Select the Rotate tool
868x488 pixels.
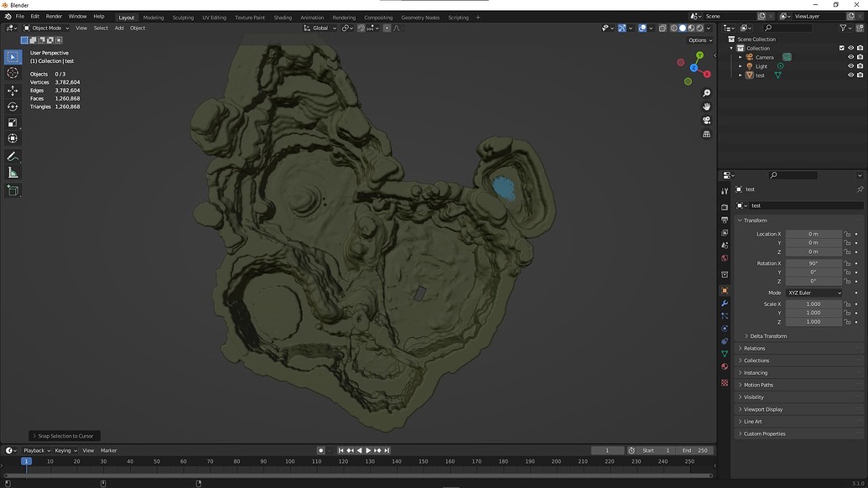point(13,106)
